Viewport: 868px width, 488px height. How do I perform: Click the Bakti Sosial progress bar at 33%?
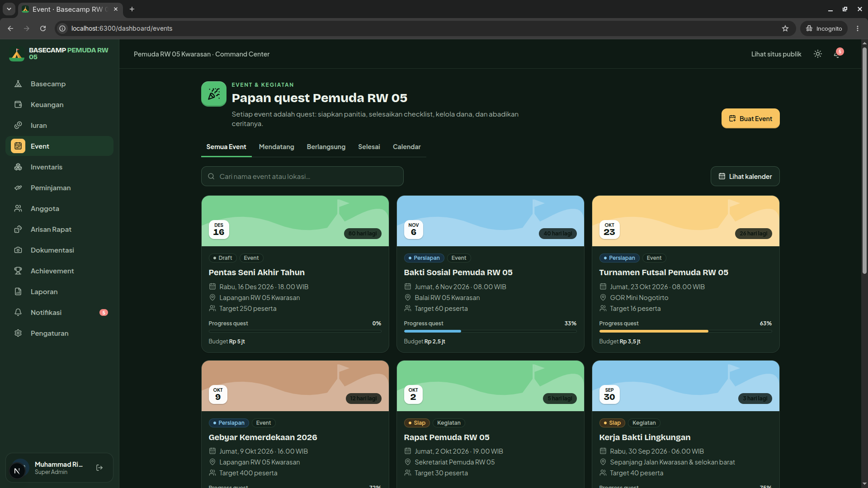coord(490,331)
